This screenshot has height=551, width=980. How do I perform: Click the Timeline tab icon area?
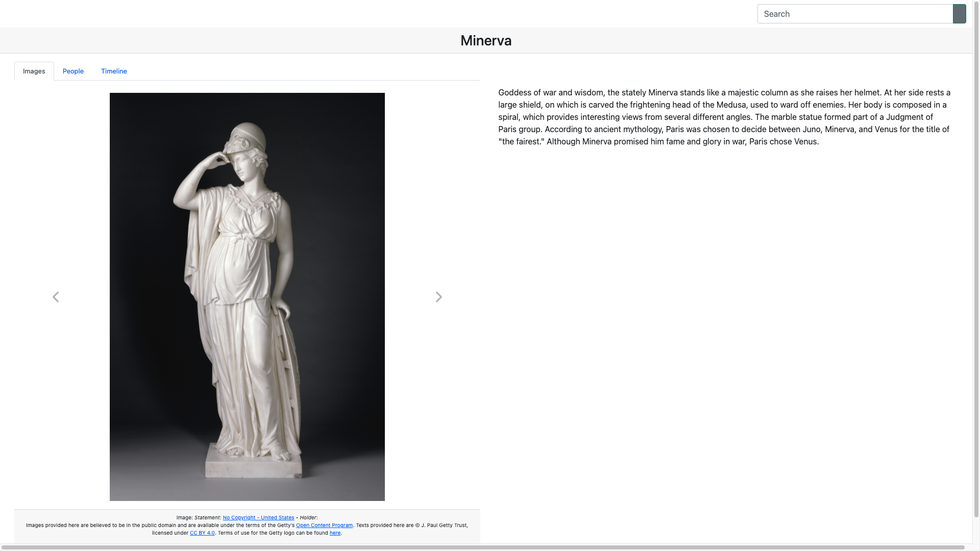114,70
